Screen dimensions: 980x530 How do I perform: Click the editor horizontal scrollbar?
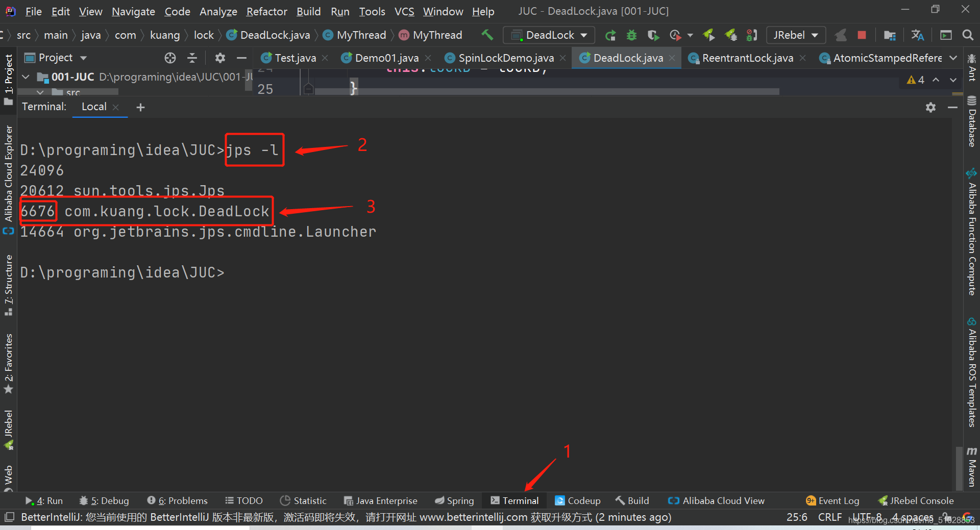pyautogui.click(x=547, y=92)
